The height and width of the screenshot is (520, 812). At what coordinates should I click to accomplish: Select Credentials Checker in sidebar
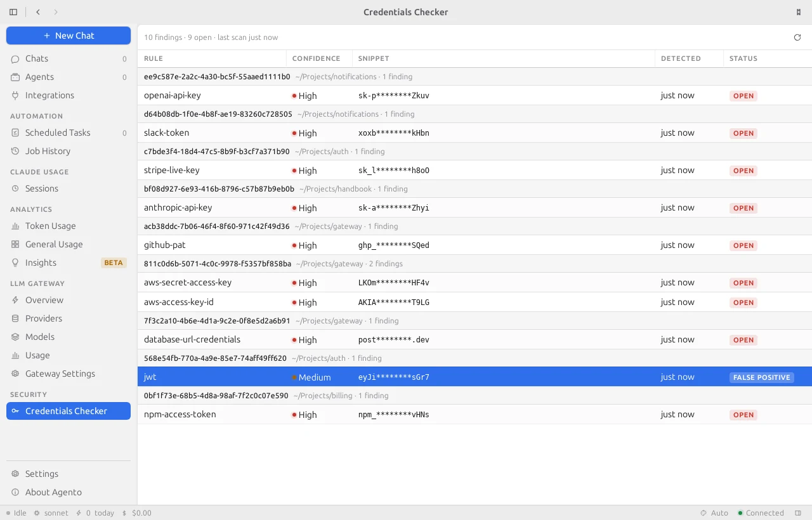69,411
